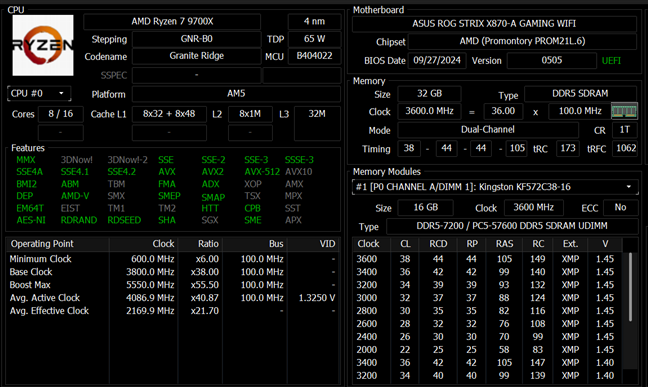The width and height of the screenshot is (648, 387).
Task: Click the Dual-Channel mode field
Action: [x=488, y=130]
